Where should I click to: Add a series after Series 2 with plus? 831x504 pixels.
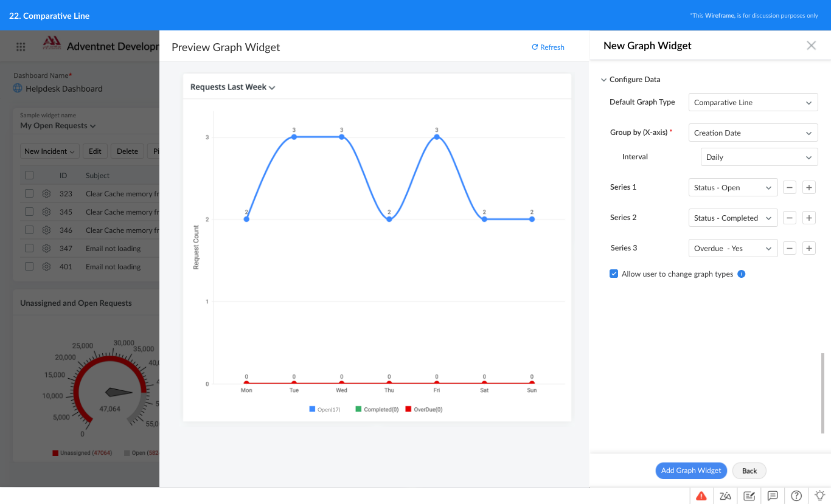click(x=809, y=218)
